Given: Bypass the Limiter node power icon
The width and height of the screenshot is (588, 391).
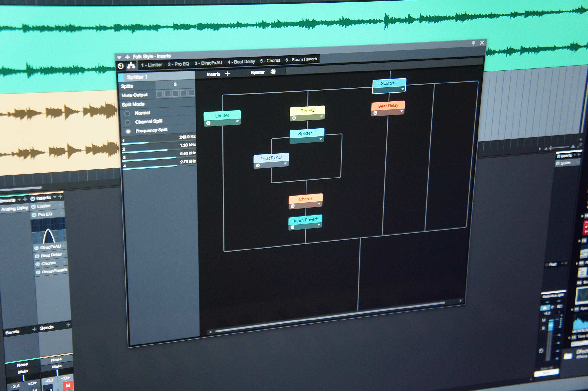Looking at the screenshot, I should 208,123.
